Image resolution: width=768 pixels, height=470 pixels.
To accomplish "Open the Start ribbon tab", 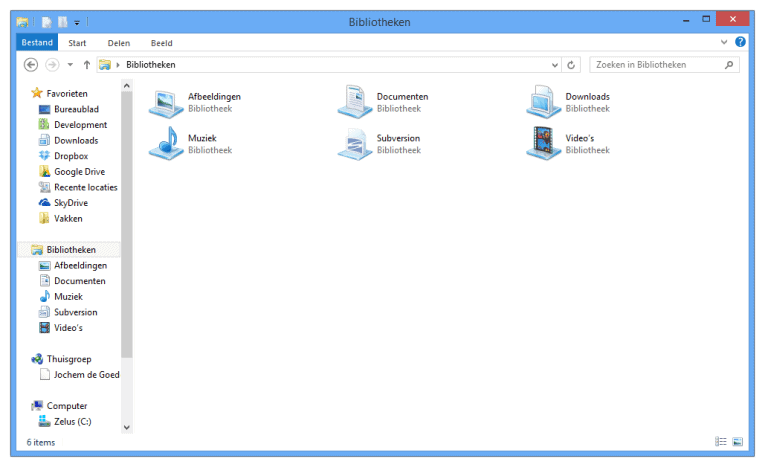I will pos(77,43).
